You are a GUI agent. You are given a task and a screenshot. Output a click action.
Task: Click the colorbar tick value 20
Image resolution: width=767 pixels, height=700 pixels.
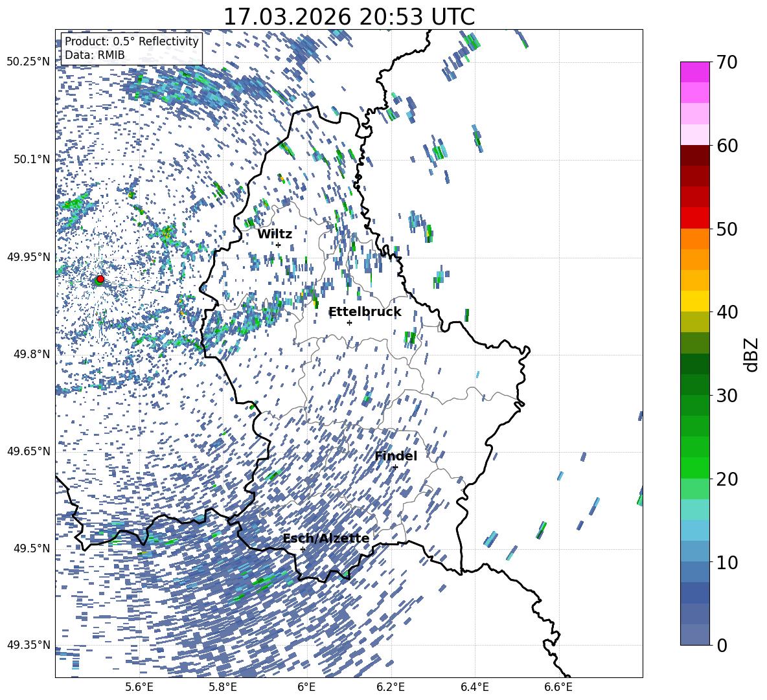coord(727,479)
